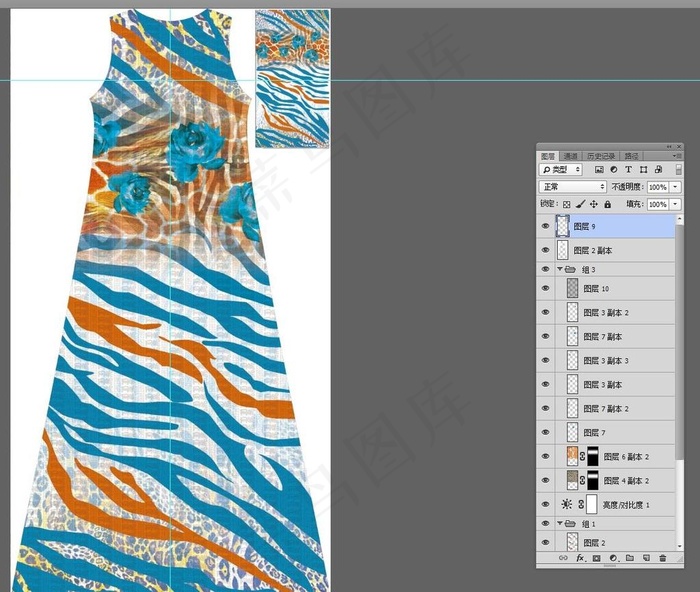Hide the 亮度/对比度 1 adjustment layer
700x592 pixels.
click(546, 504)
